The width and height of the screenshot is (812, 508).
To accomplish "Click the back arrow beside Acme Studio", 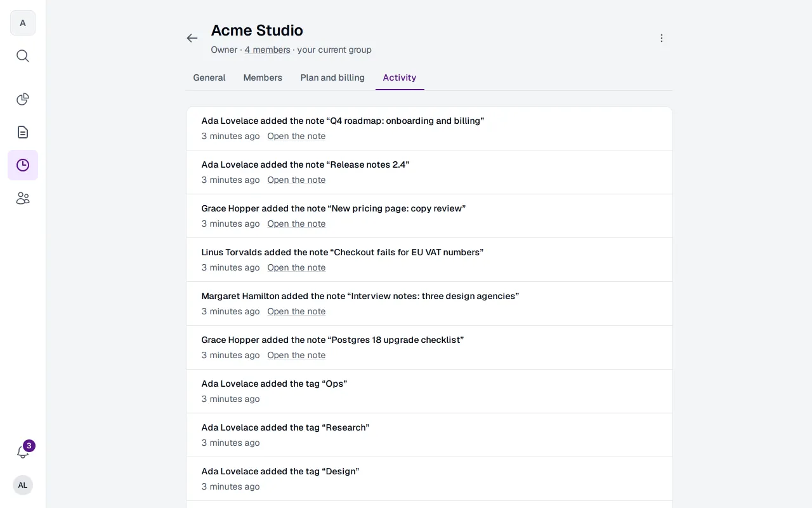I will [192, 38].
